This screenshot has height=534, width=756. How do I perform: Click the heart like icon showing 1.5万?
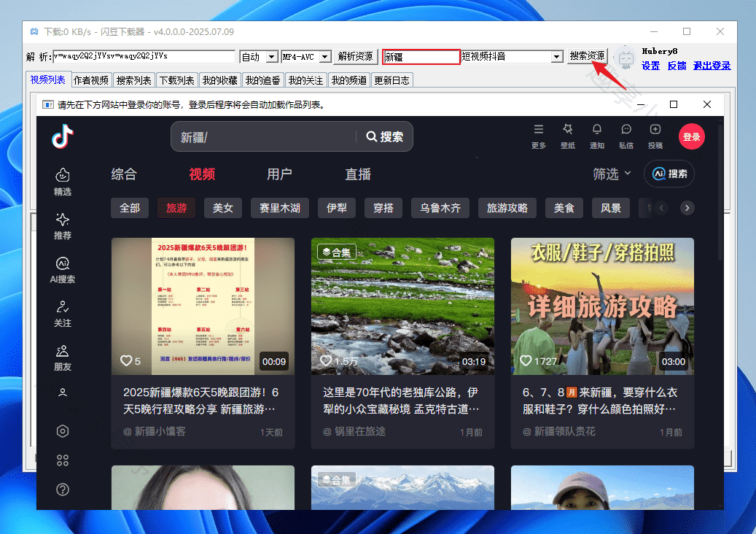pos(326,361)
